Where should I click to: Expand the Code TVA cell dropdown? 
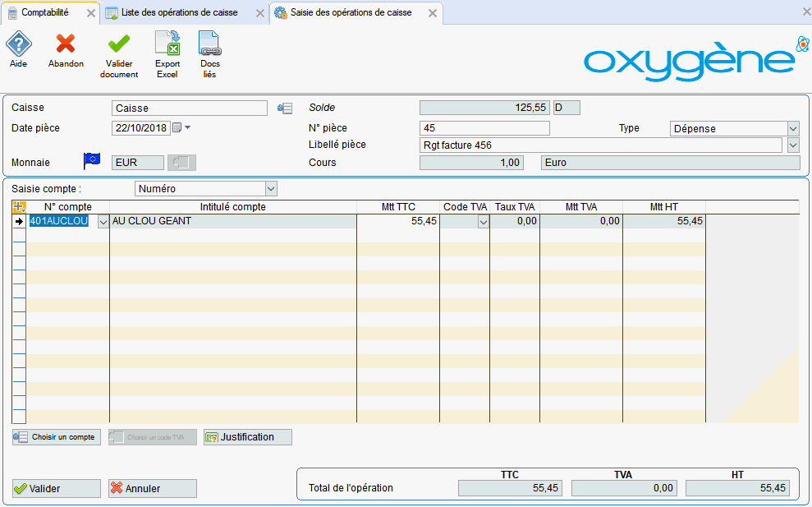(483, 222)
